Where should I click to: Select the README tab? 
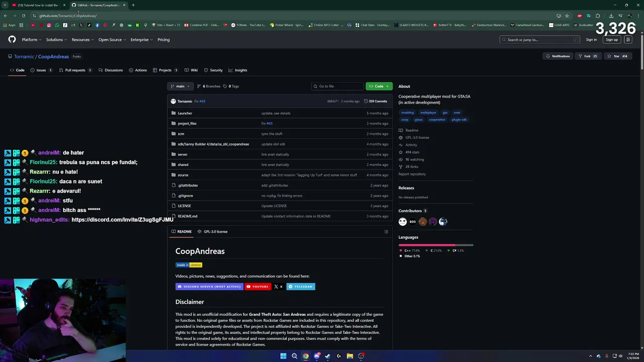point(181,232)
